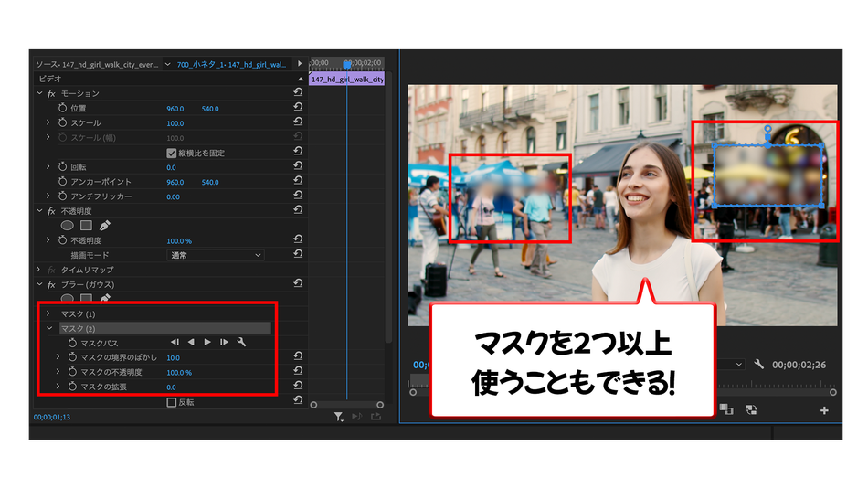The height and width of the screenshot is (488, 868).
Task: Select the ソース 147_hd_girl_walk clip tab
Action: click(97, 64)
